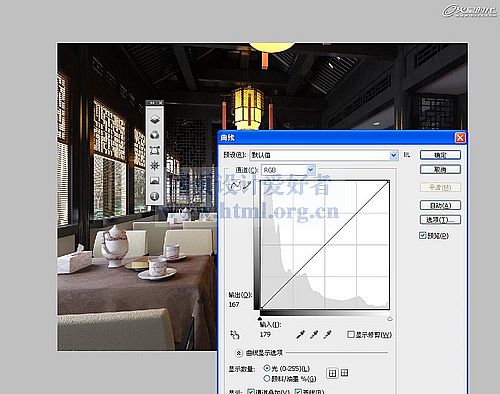
Task: Pick the black point eyedropper
Action: point(301,334)
